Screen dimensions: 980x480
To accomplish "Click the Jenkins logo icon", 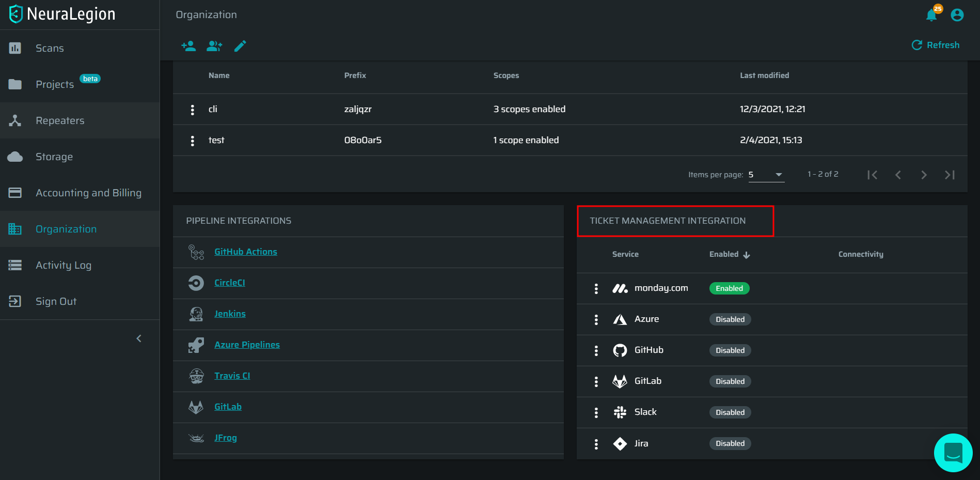I will tap(196, 314).
